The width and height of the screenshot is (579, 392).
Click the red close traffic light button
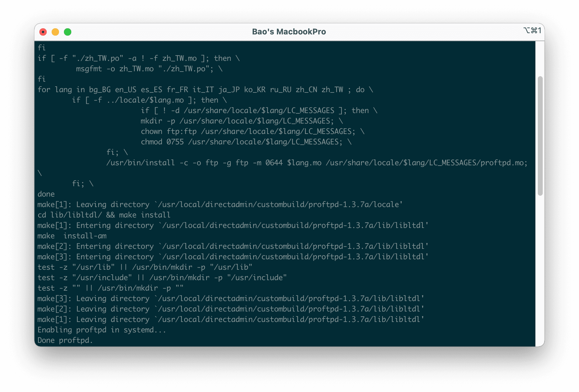(x=43, y=32)
